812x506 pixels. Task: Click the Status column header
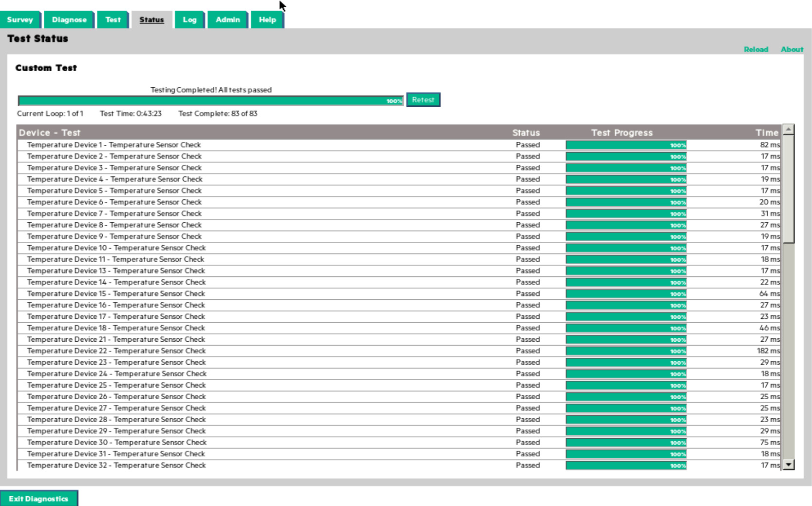526,133
